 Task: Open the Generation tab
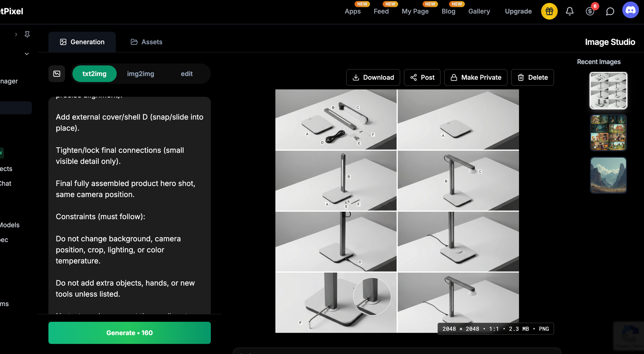(82, 42)
